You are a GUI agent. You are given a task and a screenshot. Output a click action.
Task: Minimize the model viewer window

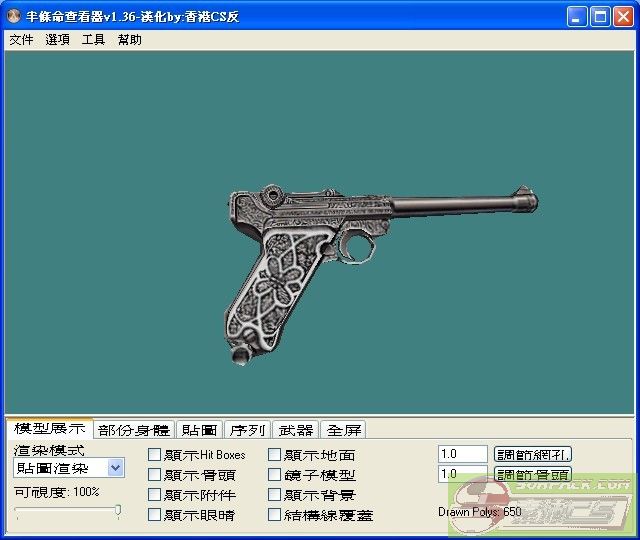[x=577, y=17]
